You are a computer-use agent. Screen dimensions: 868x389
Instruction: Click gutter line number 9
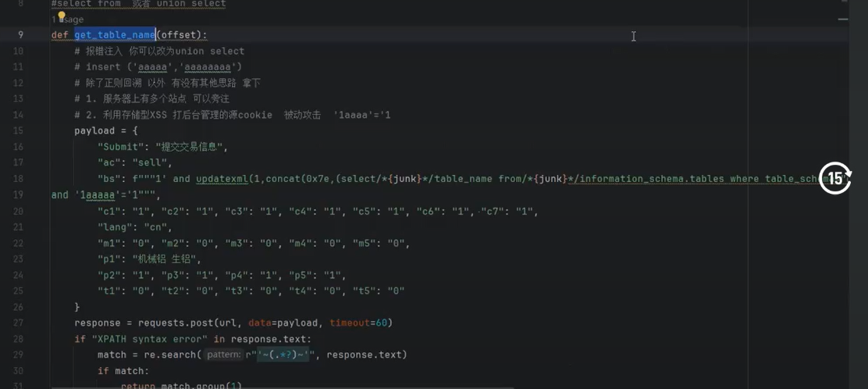click(x=20, y=35)
